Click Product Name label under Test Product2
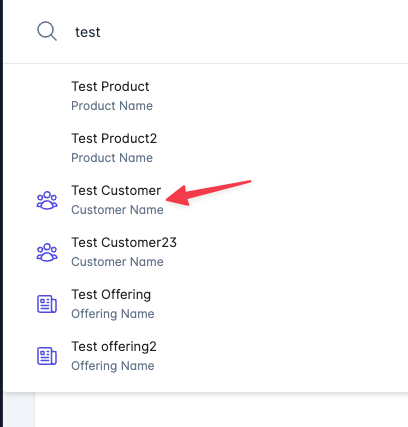The width and height of the screenshot is (408, 427). 112,158
